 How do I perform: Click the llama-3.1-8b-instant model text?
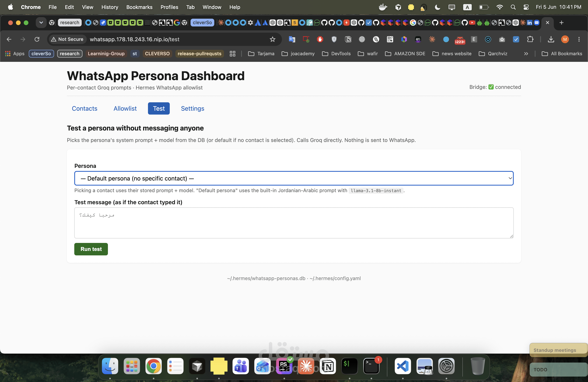[x=376, y=190]
